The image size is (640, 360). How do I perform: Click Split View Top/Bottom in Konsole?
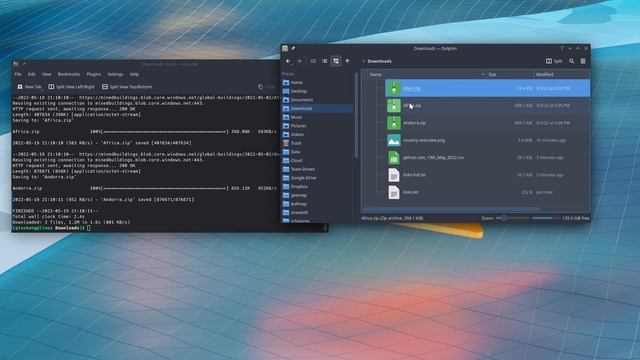[127, 87]
